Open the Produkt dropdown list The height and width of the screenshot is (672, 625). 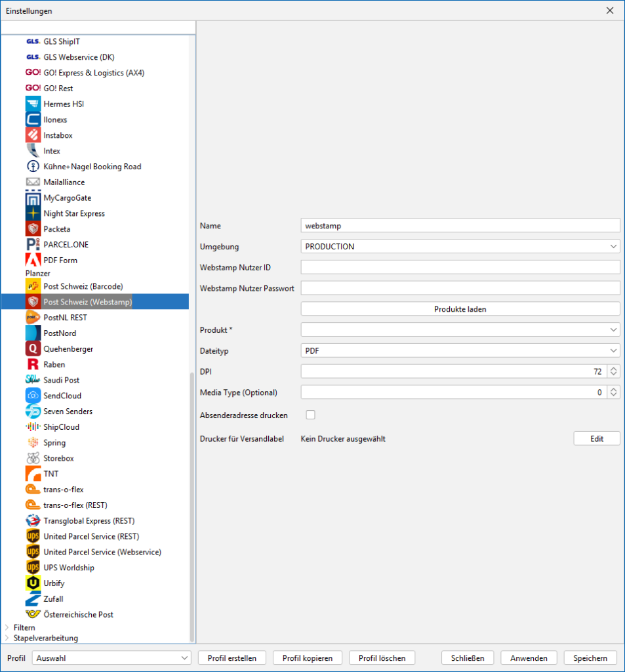pyautogui.click(x=460, y=329)
